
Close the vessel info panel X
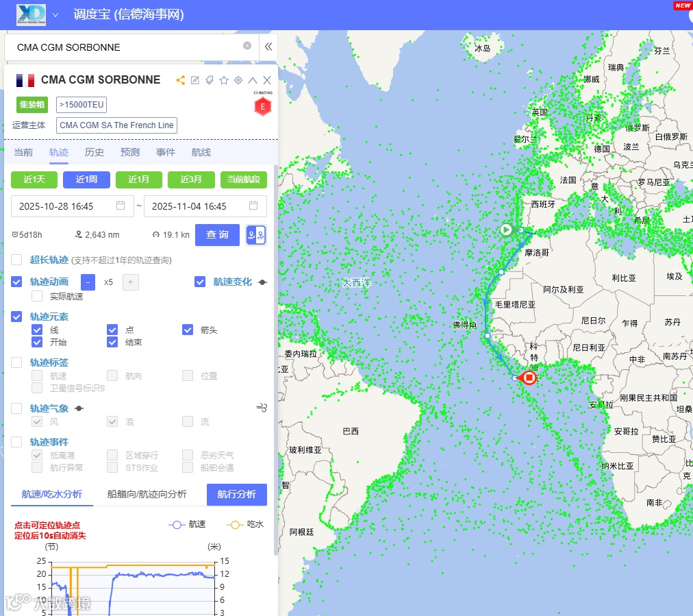tap(267, 80)
